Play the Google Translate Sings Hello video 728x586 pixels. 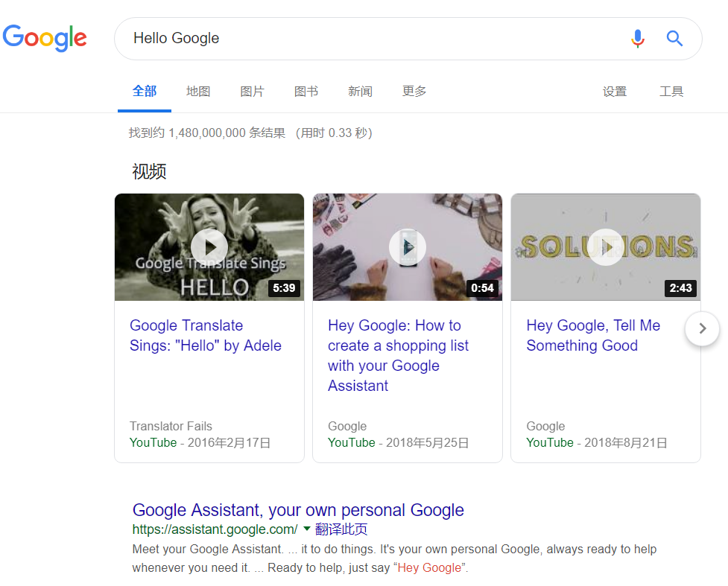point(209,246)
